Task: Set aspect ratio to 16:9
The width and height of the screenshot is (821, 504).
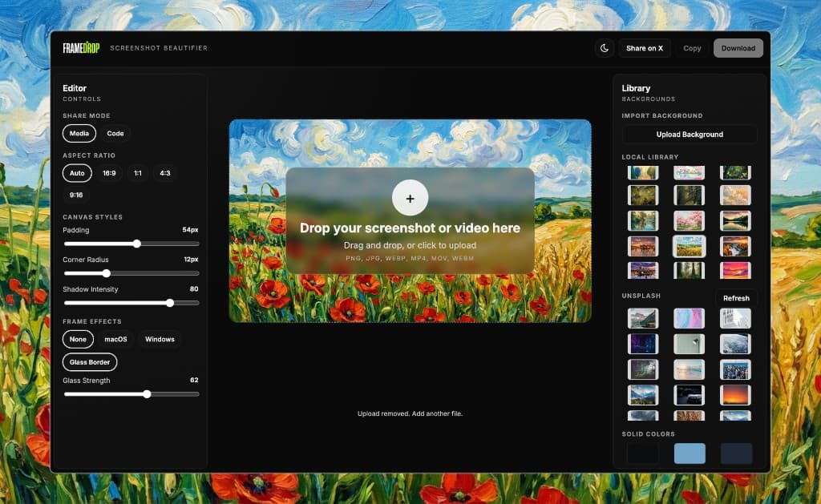Action: 109,173
